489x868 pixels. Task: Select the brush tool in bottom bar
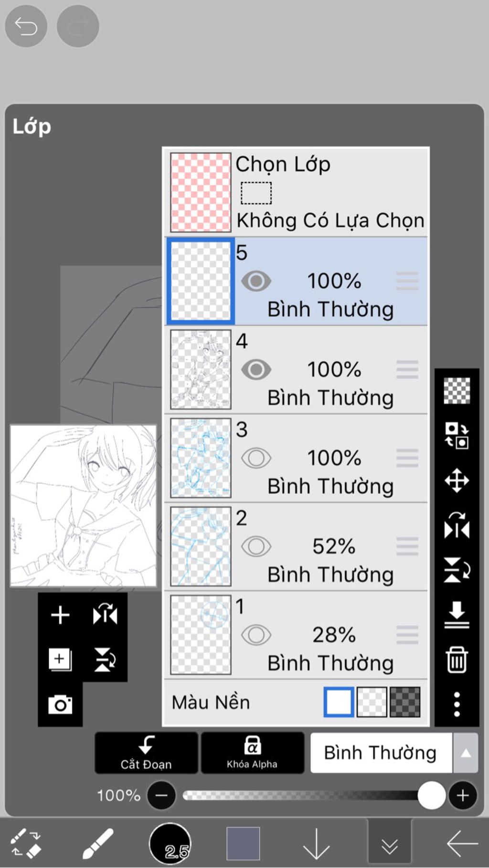[97, 843]
